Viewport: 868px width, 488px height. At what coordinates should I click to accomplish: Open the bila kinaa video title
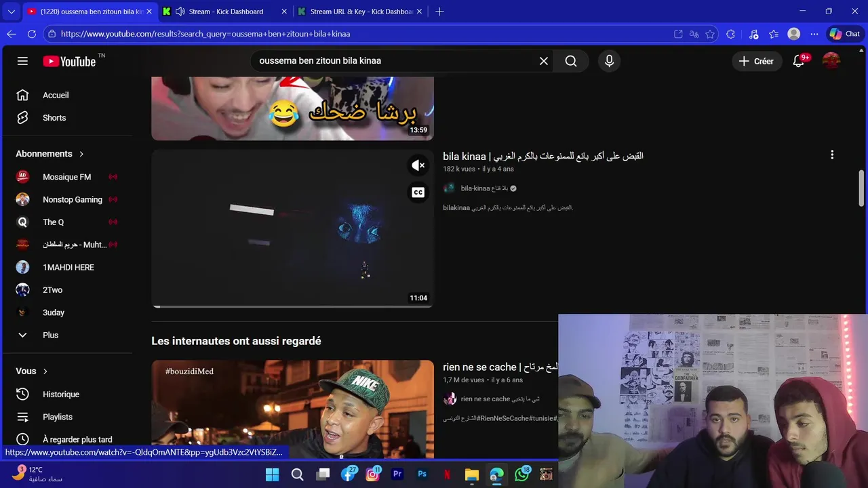543,156
